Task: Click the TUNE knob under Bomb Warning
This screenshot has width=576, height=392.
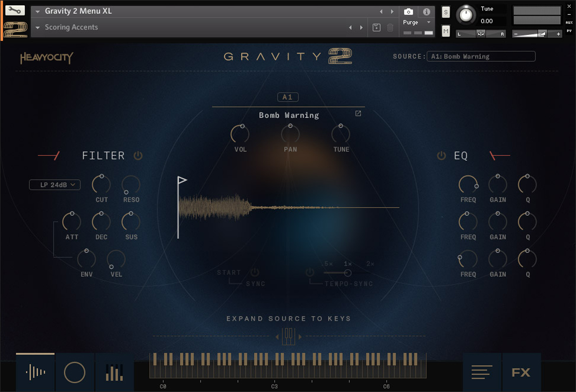Action: (341, 133)
